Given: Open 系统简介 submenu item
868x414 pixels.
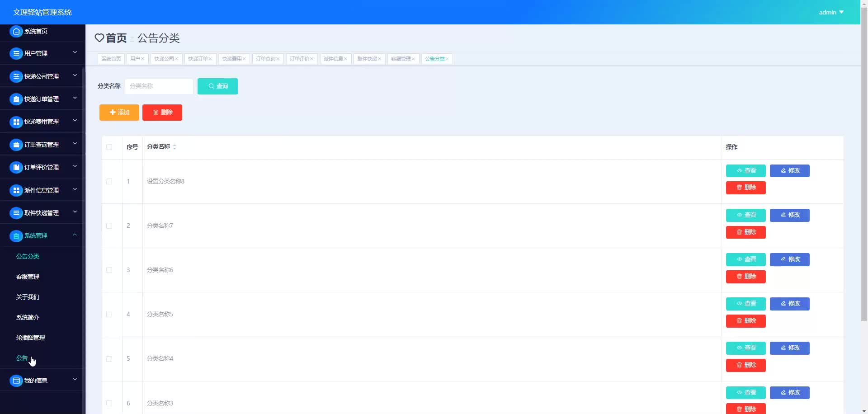Looking at the screenshot, I should click(28, 317).
